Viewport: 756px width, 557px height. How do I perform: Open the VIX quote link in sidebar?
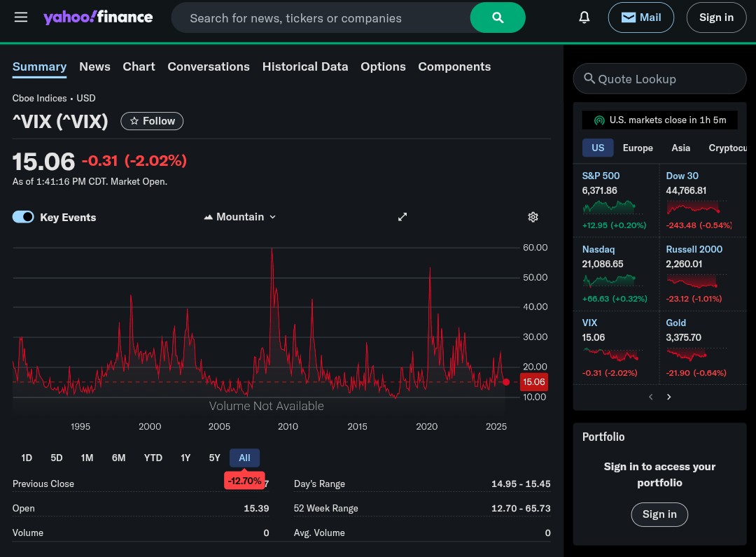589,323
